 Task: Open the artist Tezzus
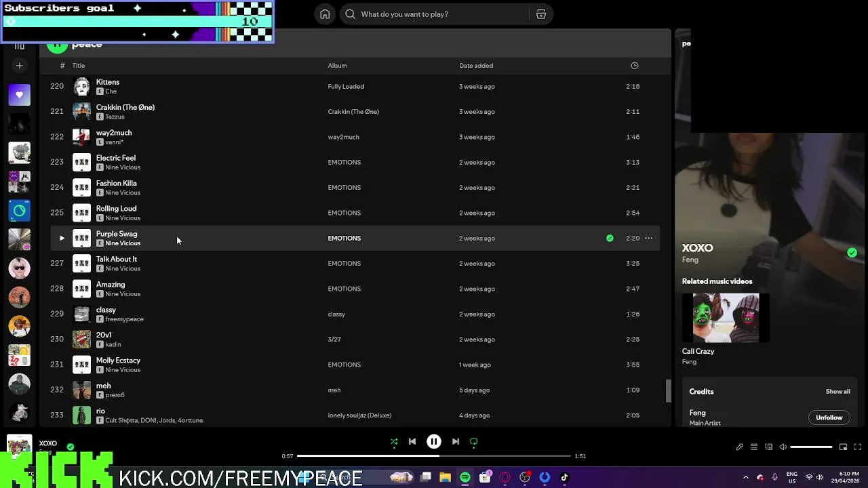pyautogui.click(x=115, y=117)
